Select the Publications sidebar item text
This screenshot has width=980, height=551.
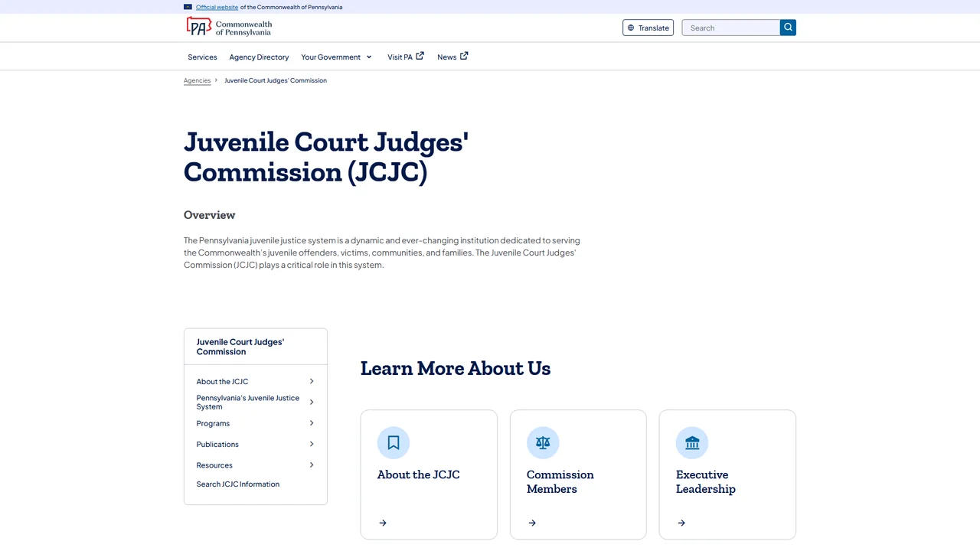point(217,444)
